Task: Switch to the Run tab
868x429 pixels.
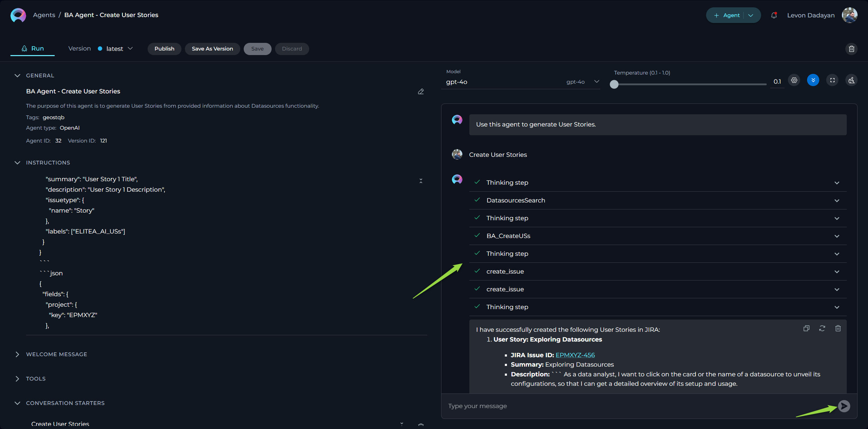Action: click(32, 48)
